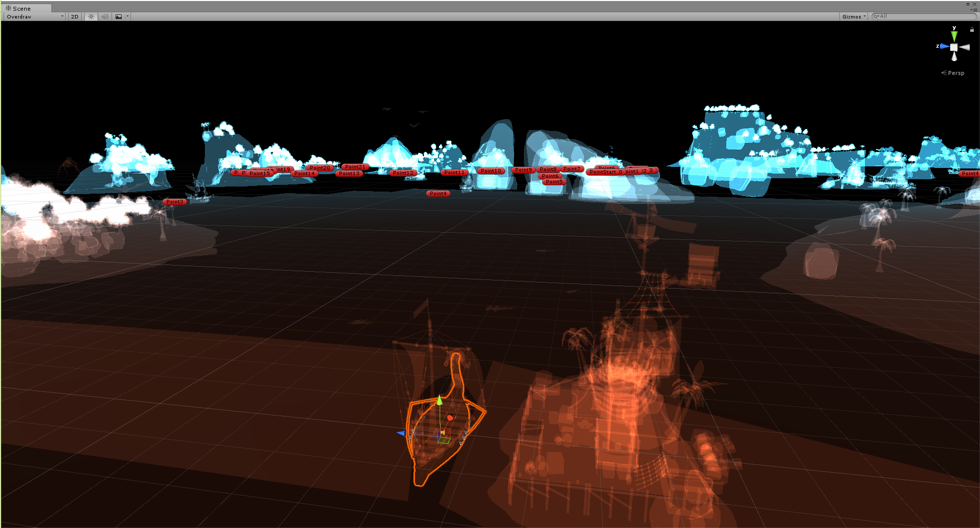Select the Point6 gizmo label below Point8
This screenshot has height=528, width=980.
point(550,176)
